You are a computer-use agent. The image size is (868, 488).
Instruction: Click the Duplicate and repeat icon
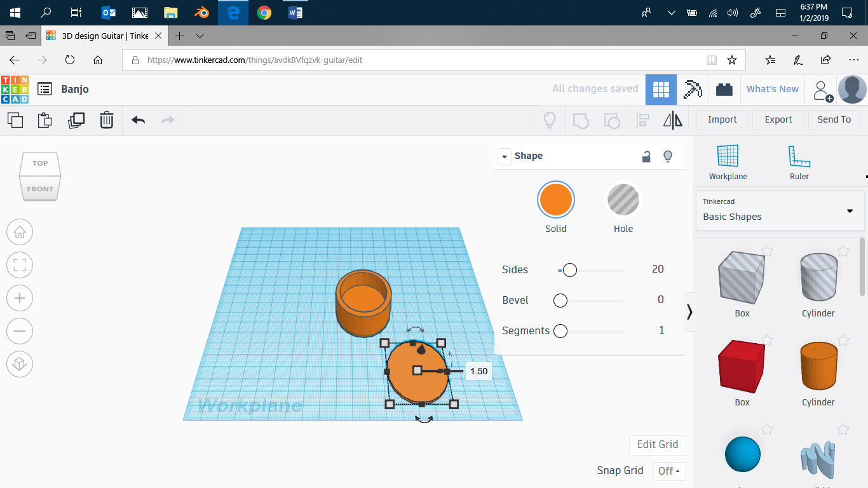76,119
